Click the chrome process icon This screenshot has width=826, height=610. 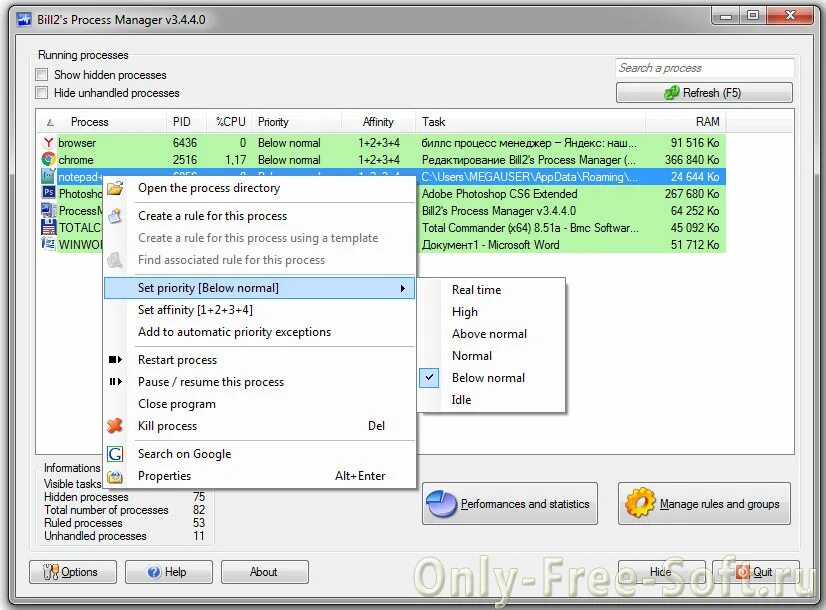48,160
